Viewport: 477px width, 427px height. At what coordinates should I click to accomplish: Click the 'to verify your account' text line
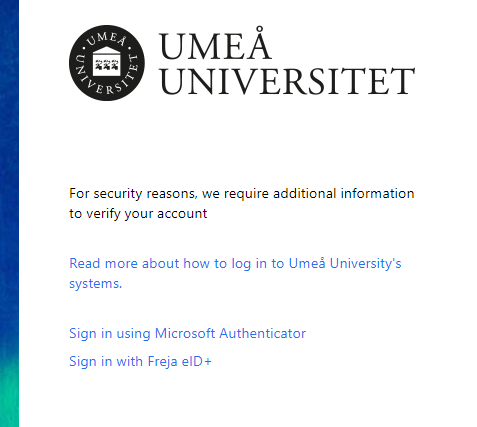138,213
